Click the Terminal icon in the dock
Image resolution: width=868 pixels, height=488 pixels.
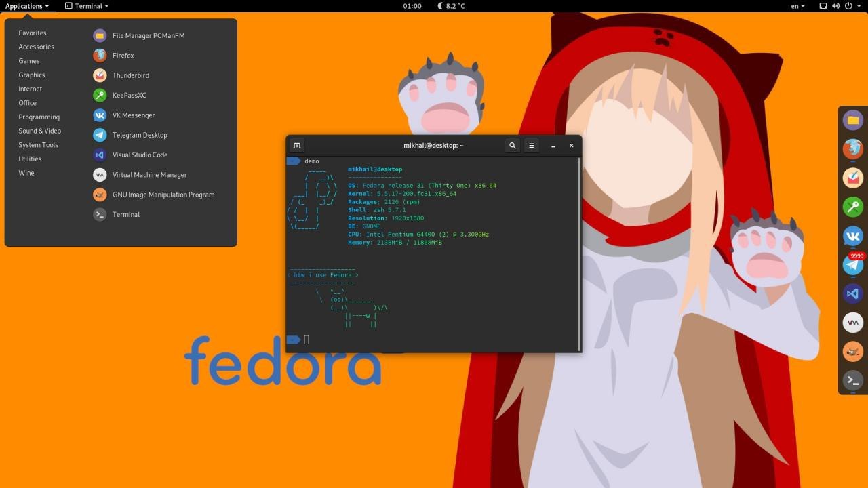853,381
